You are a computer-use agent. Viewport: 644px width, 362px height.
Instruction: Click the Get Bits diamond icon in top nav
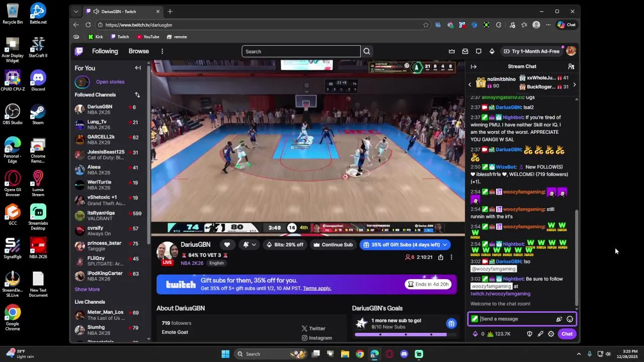coord(492,51)
